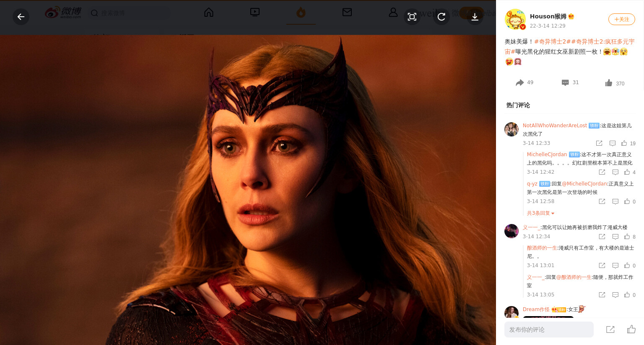This screenshot has height=345, width=644.
Task: Reply to MichelleCJordan's 3-14 12:42 comment
Action: [615, 172]
